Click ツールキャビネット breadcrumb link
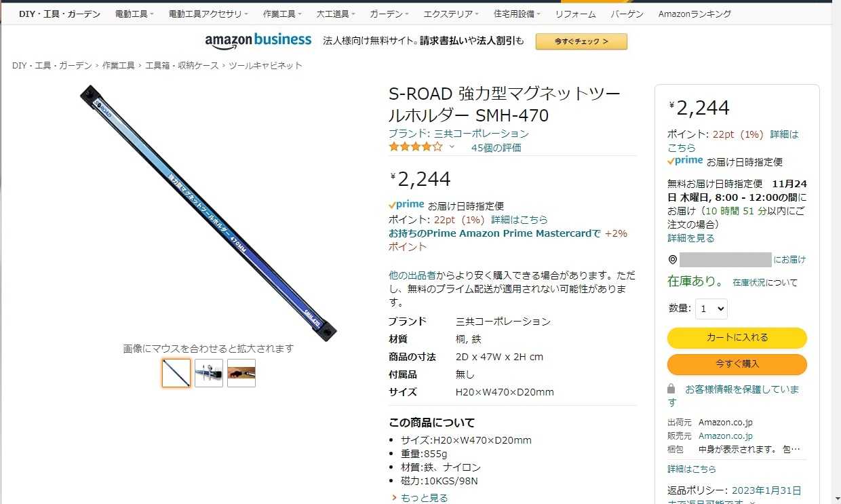The image size is (841, 504). [265, 66]
